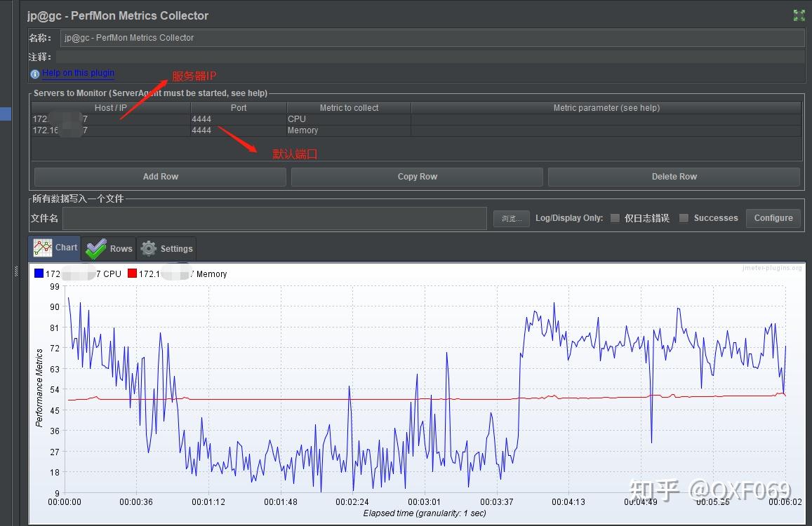
Task: Click the 文件名 filename input field
Action: tap(274, 219)
